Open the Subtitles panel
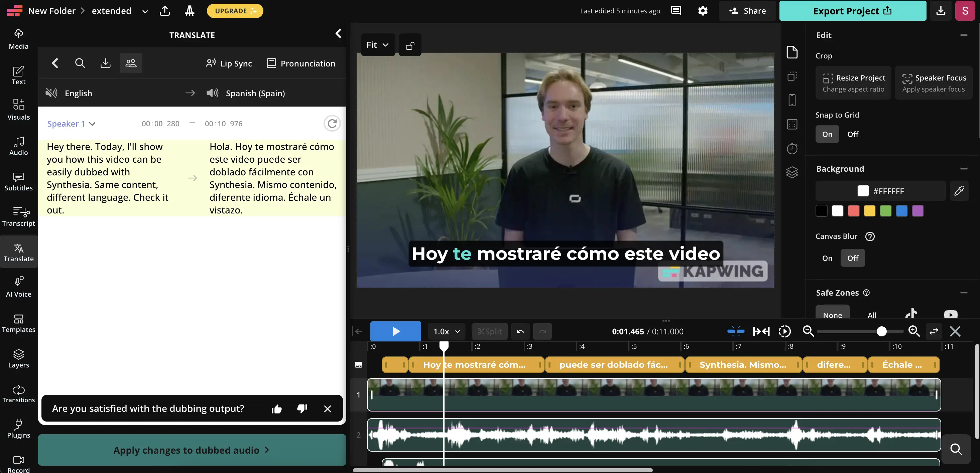The height and width of the screenshot is (473, 980). 18,182
